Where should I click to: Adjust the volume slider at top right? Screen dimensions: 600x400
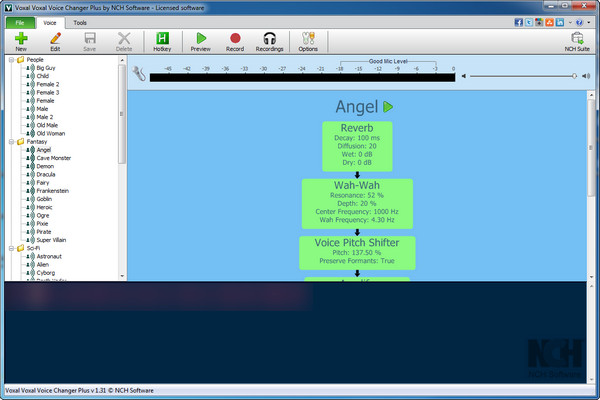[x=574, y=75]
